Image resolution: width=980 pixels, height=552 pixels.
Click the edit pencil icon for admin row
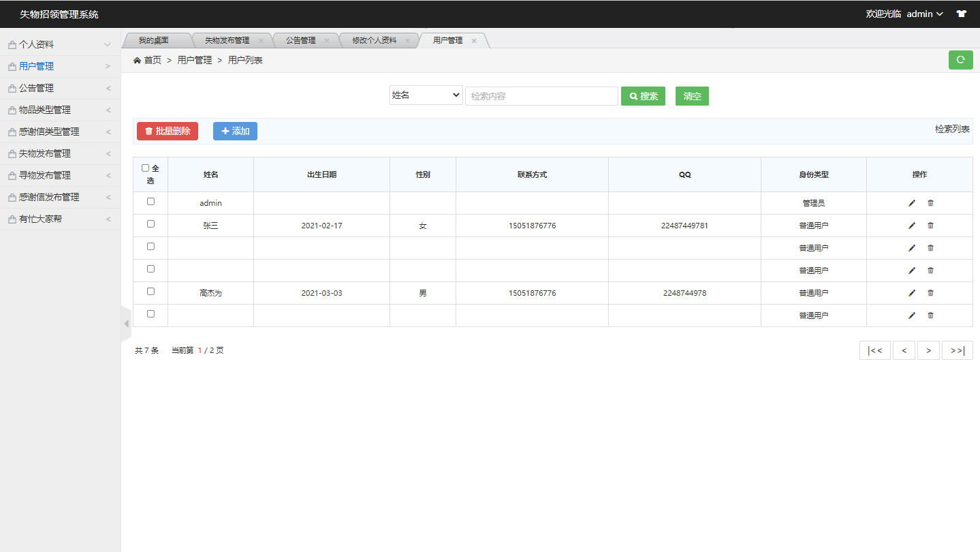912,203
